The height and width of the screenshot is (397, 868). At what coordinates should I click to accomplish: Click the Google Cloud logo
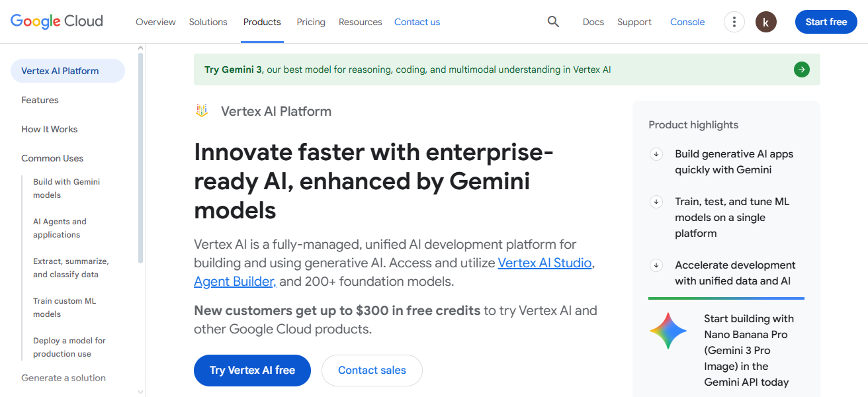coord(56,21)
